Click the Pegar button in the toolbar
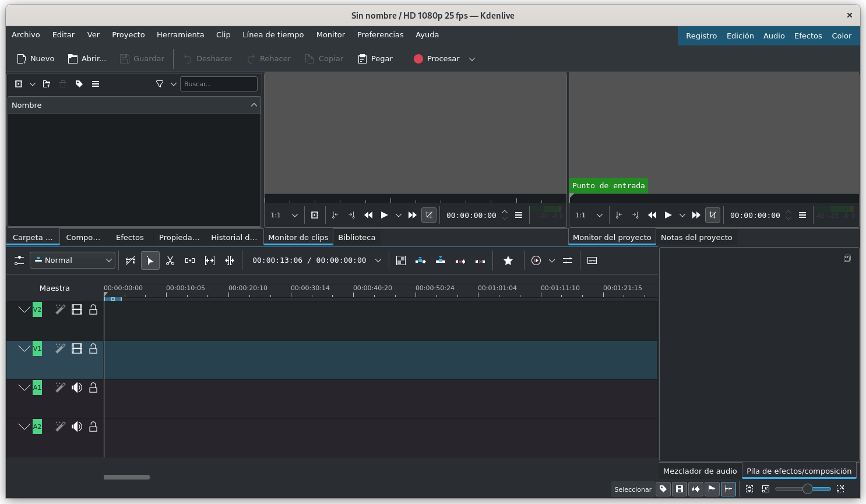 375,58
